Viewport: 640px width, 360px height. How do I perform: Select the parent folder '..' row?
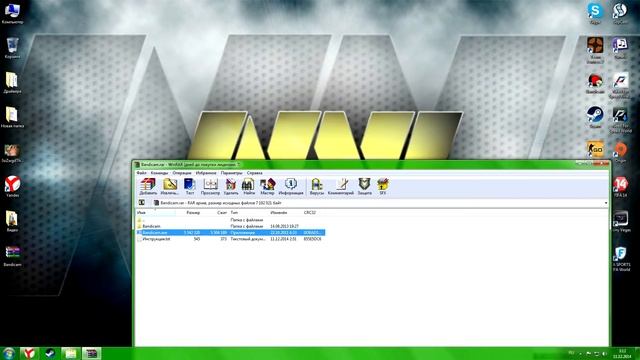(x=231, y=220)
